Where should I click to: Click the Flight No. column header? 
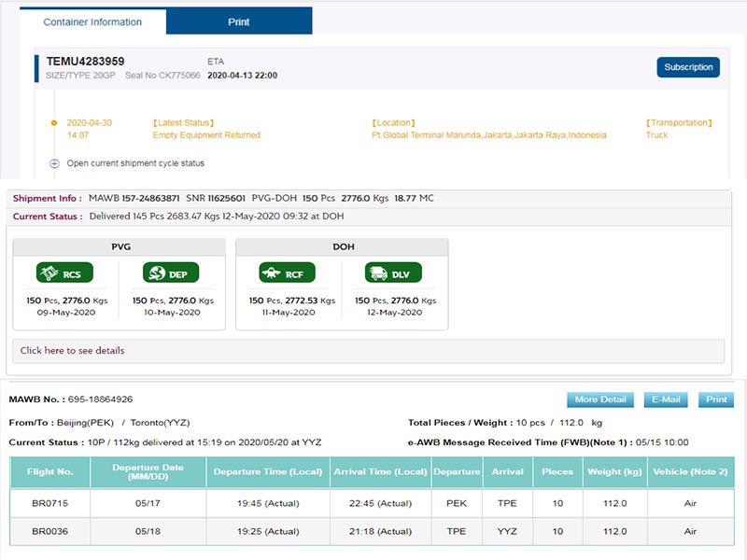click(49, 472)
